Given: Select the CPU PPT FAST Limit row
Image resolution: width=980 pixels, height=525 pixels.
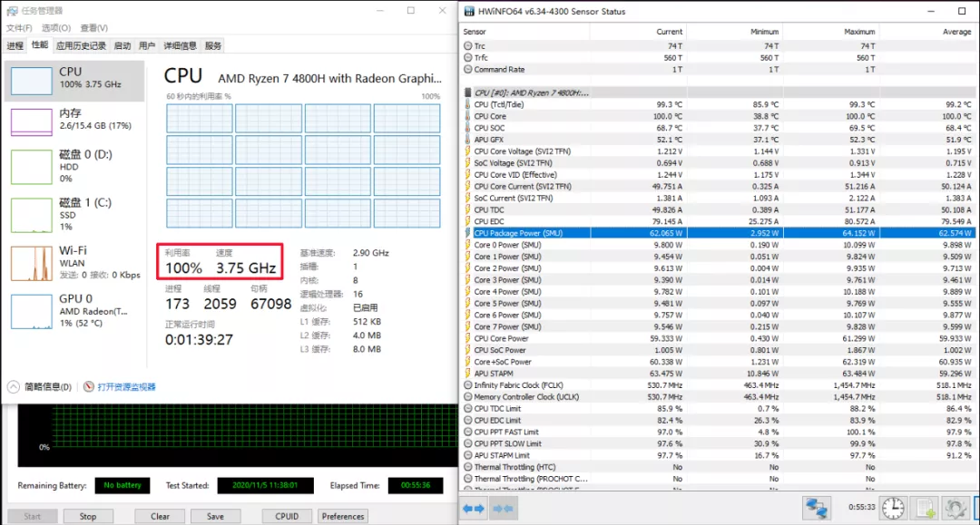Looking at the screenshot, I should (x=718, y=432).
